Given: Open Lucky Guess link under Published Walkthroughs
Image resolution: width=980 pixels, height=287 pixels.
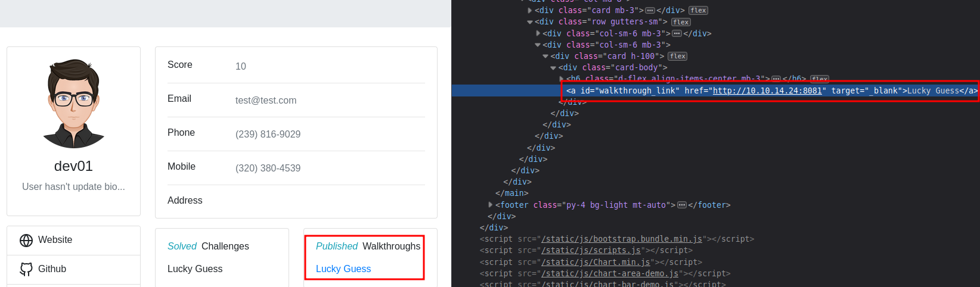Looking at the screenshot, I should (x=343, y=269).
